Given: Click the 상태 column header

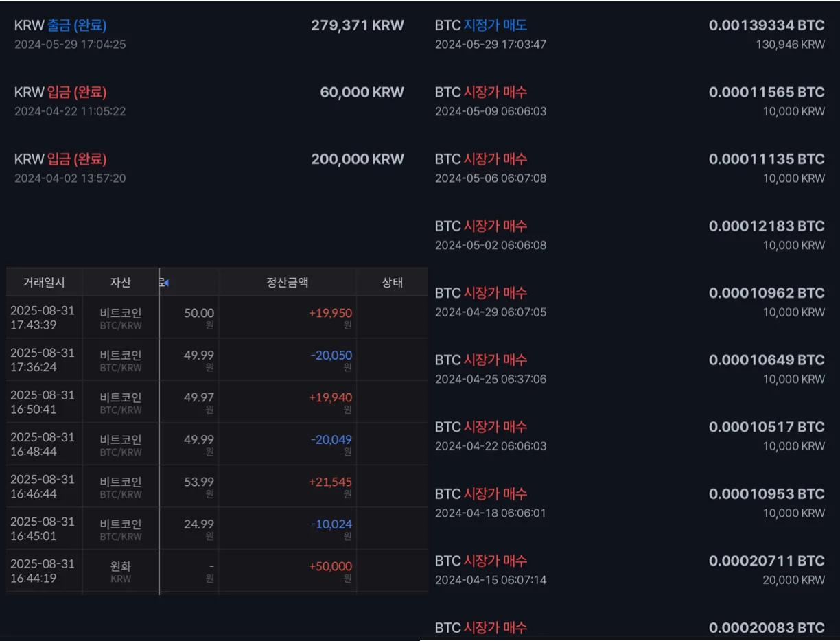Looking at the screenshot, I should (x=392, y=283).
